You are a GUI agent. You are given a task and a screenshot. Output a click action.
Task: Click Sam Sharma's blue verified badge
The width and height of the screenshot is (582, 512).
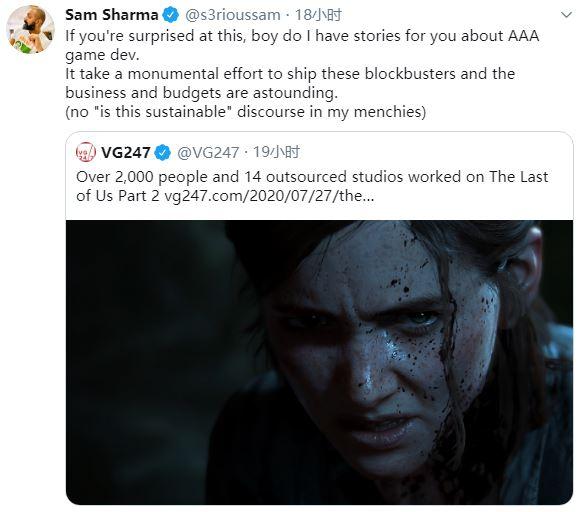(x=171, y=15)
